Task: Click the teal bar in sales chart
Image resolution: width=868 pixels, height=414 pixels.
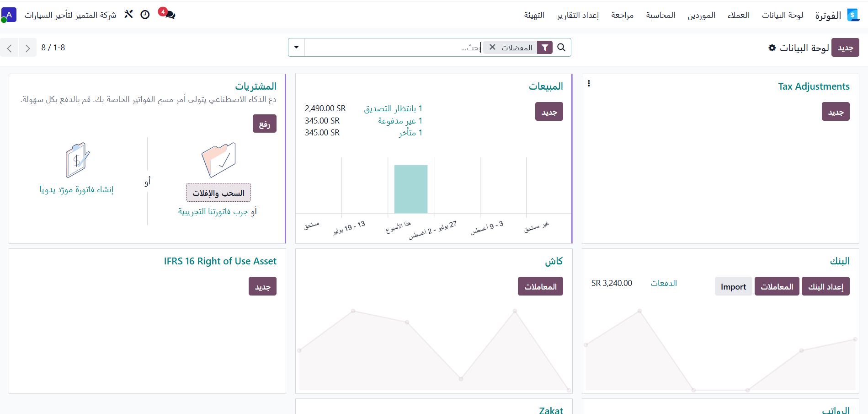Action: point(411,189)
